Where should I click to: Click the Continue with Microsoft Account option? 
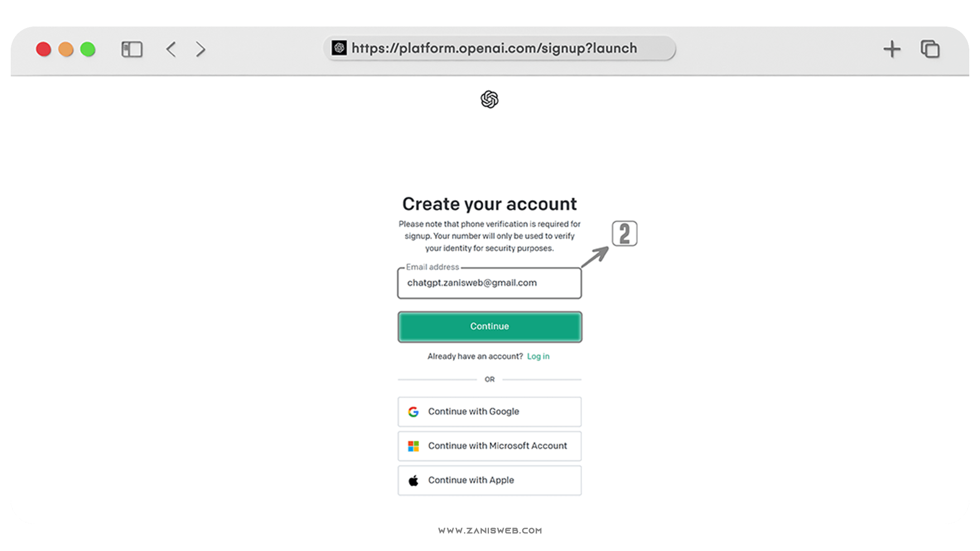pos(489,445)
